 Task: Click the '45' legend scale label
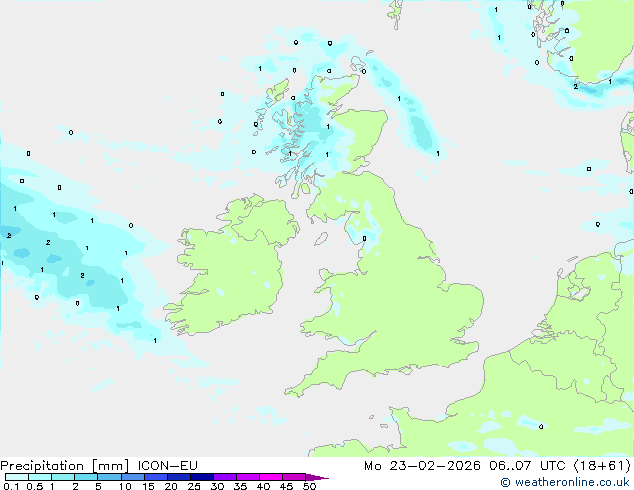tap(286, 486)
